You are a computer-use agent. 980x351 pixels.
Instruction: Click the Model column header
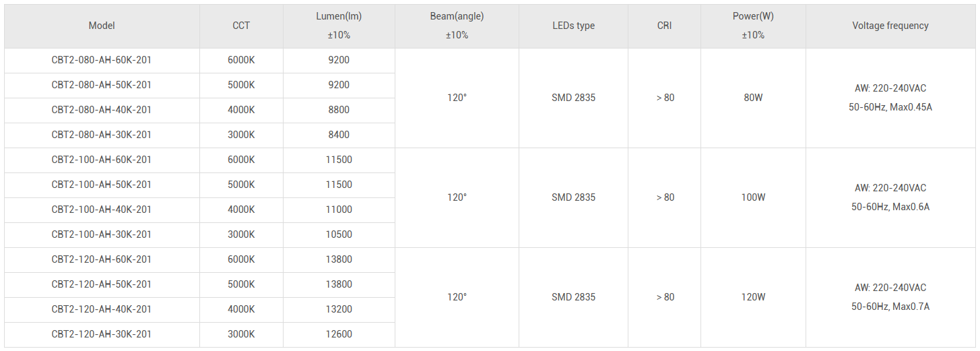tap(102, 26)
